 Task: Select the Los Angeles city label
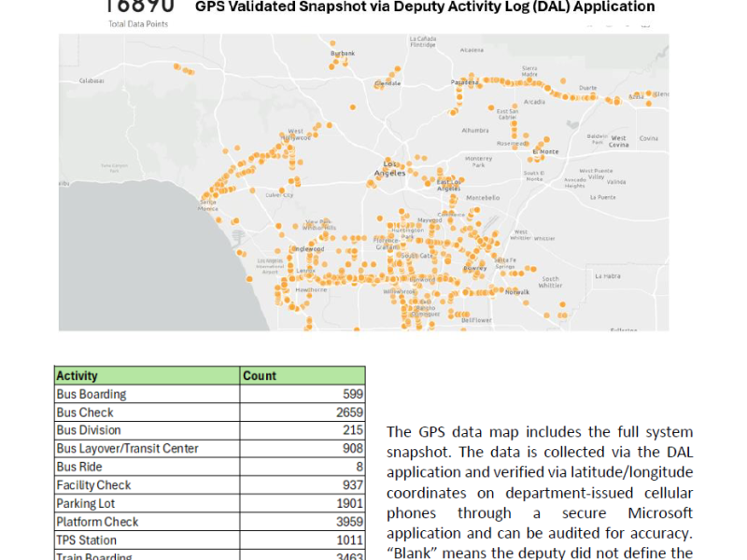(389, 168)
